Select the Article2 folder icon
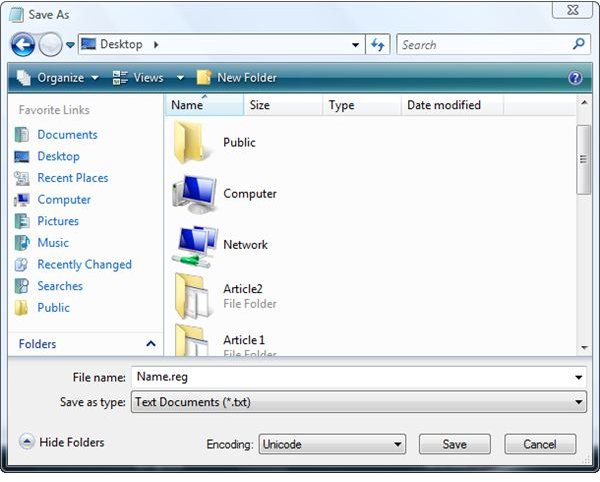 (192, 296)
